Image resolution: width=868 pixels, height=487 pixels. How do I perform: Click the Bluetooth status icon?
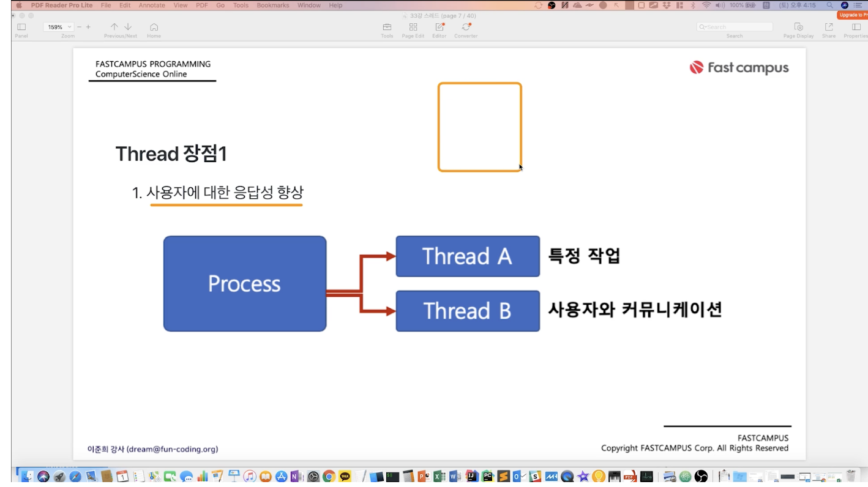click(693, 5)
